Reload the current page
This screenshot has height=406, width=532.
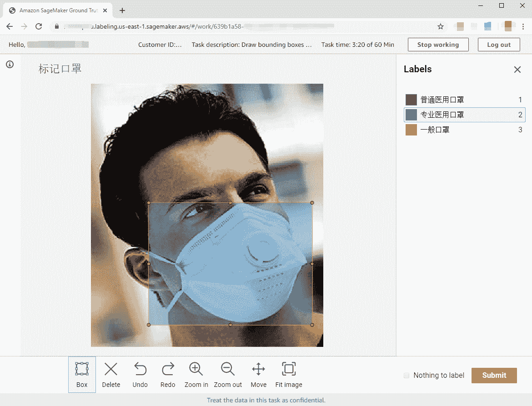point(39,26)
